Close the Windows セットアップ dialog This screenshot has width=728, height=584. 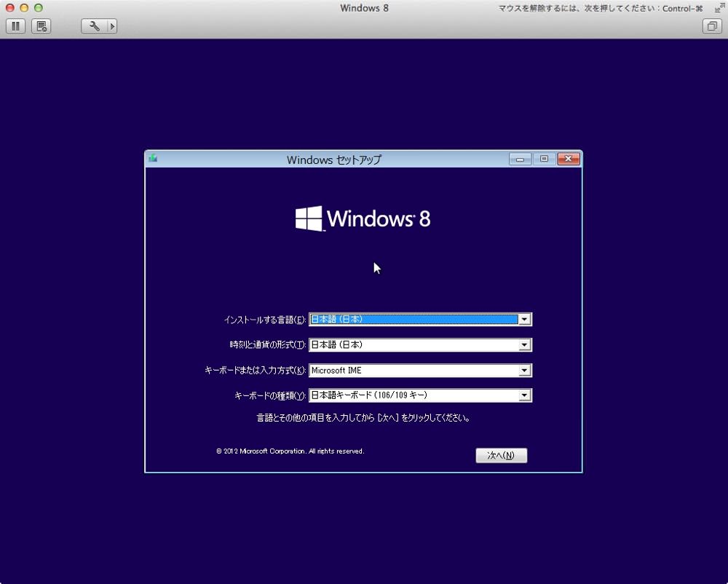tap(569, 159)
